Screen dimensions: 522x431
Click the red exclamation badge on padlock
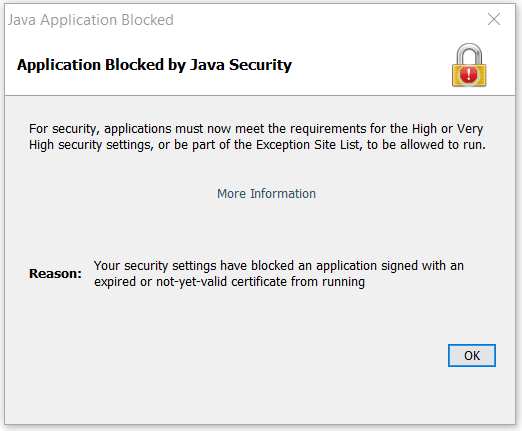click(469, 75)
